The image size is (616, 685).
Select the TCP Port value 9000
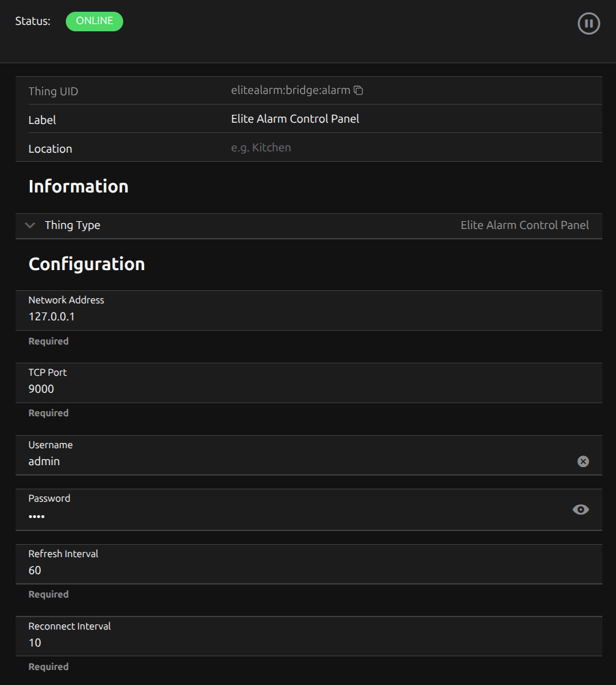[x=42, y=389]
